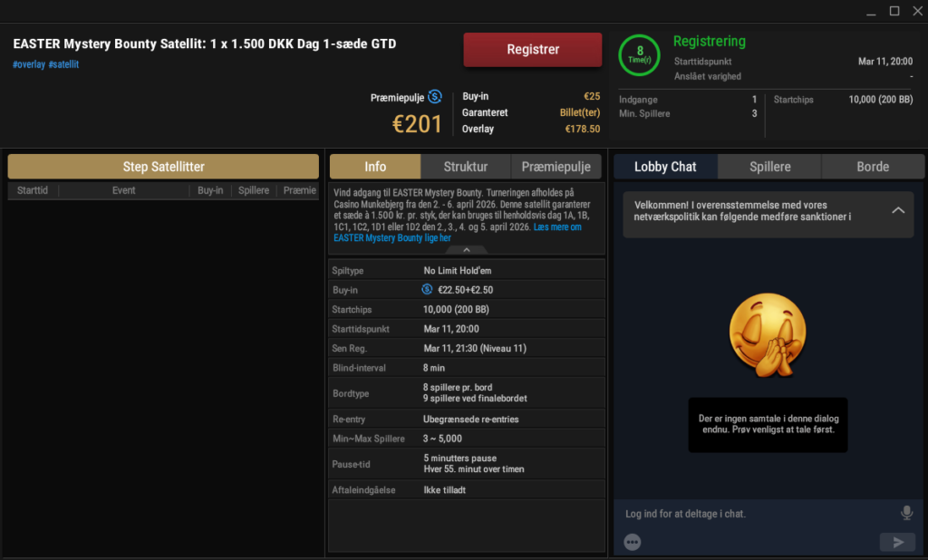Click the #overlay hashtag link

coord(28,64)
